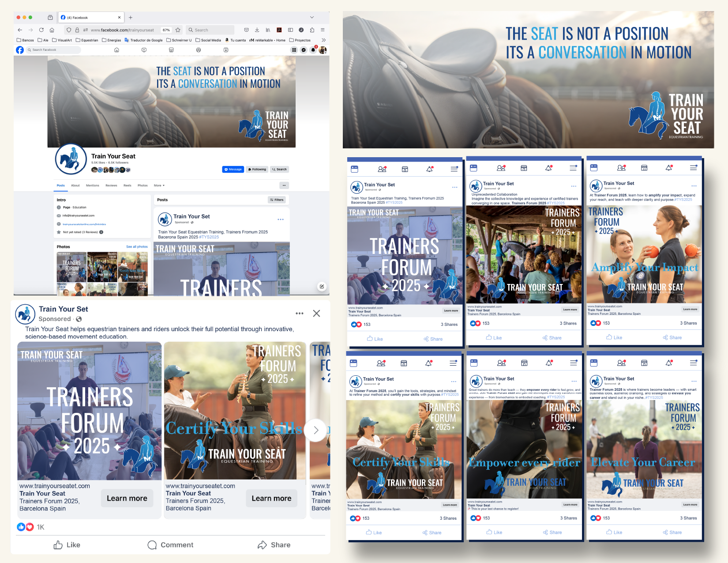728x563 pixels.
Task: Open the More dropdown on page tabs
Action: point(159,185)
